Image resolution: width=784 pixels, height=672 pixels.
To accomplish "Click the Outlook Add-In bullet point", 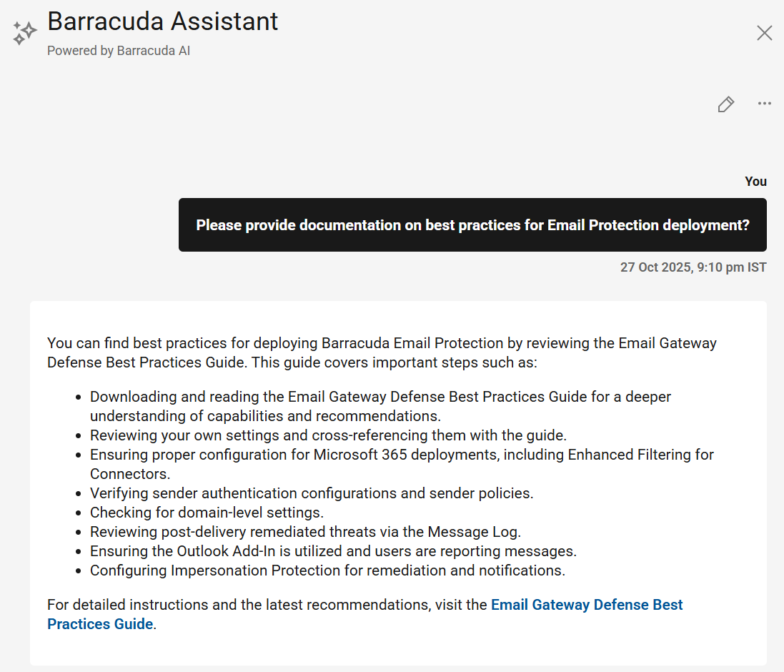I will point(333,551).
